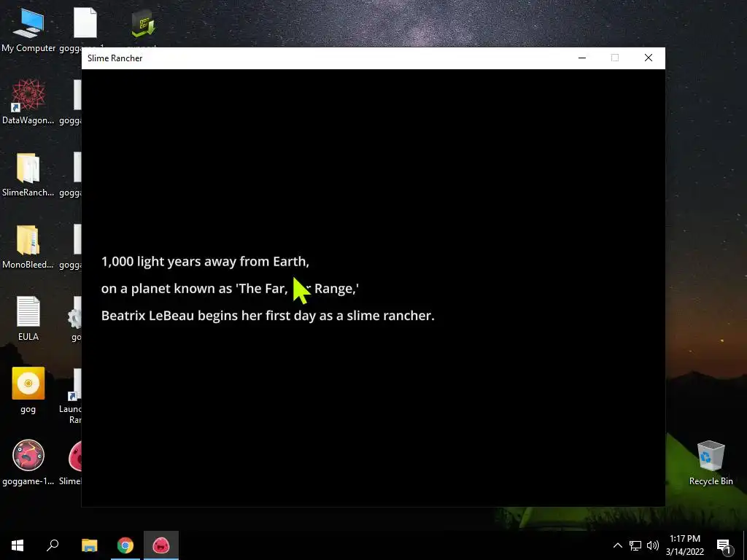
Task: Open the clock showing 1:17 PM
Action: point(685,545)
